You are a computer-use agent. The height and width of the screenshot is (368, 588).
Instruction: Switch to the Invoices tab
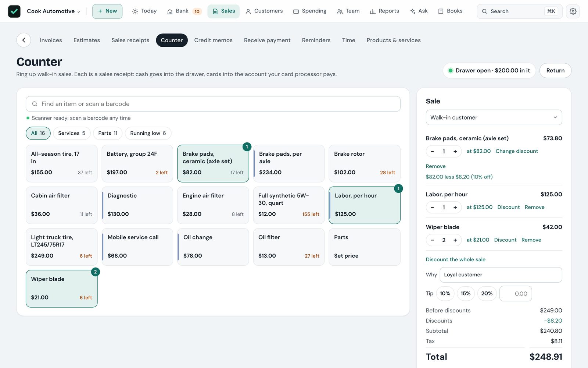click(x=51, y=40)
